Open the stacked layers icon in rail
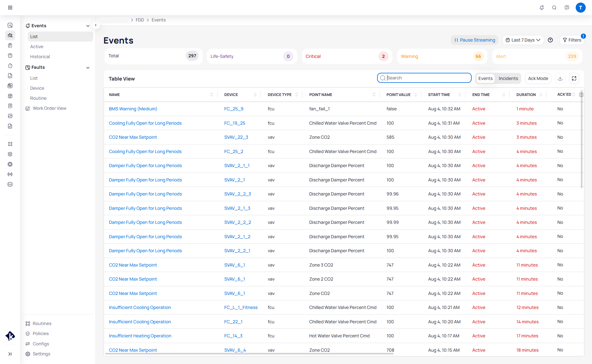This screenshot has width=592, height=364. click(x=10, y=154)
